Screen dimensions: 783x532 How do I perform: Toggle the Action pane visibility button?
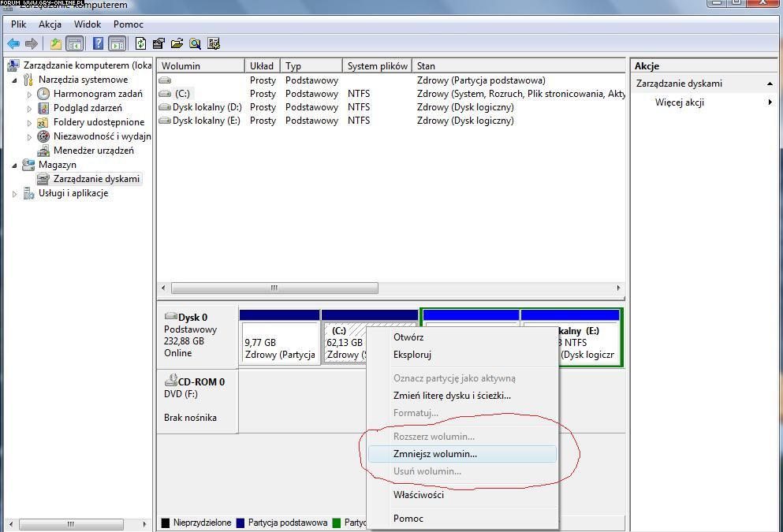pos(117,44)
